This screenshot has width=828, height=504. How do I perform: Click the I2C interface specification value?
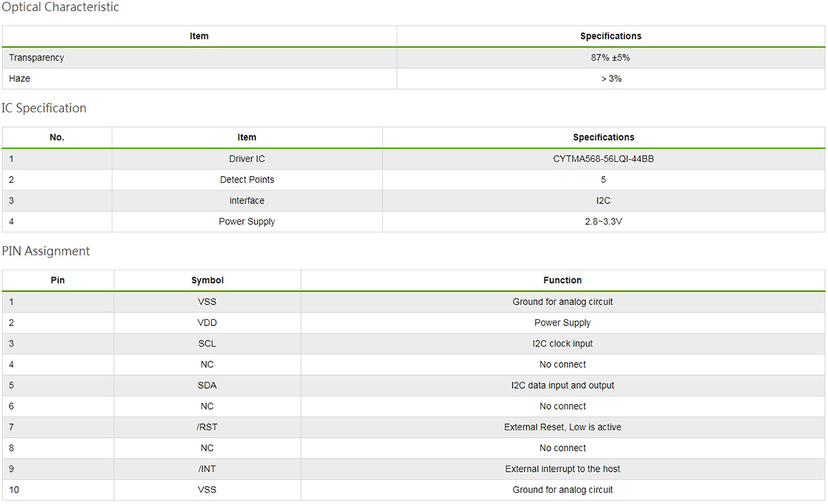coord(603,201)
